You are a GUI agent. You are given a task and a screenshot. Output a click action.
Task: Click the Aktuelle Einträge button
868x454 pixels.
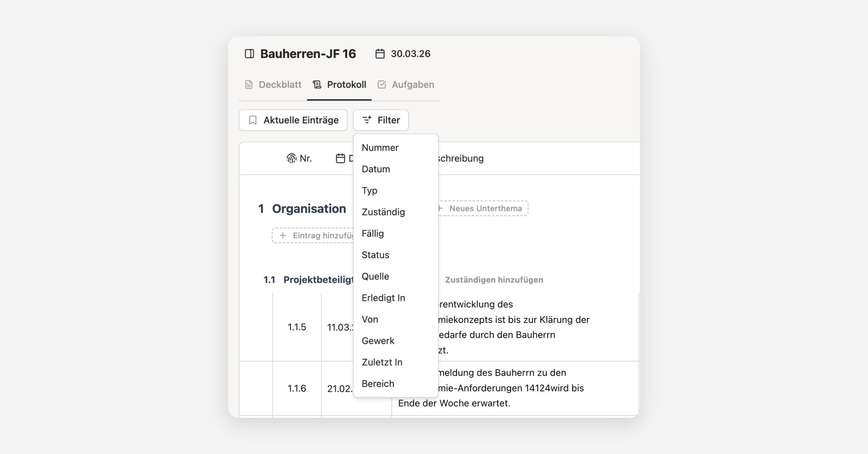293,120
